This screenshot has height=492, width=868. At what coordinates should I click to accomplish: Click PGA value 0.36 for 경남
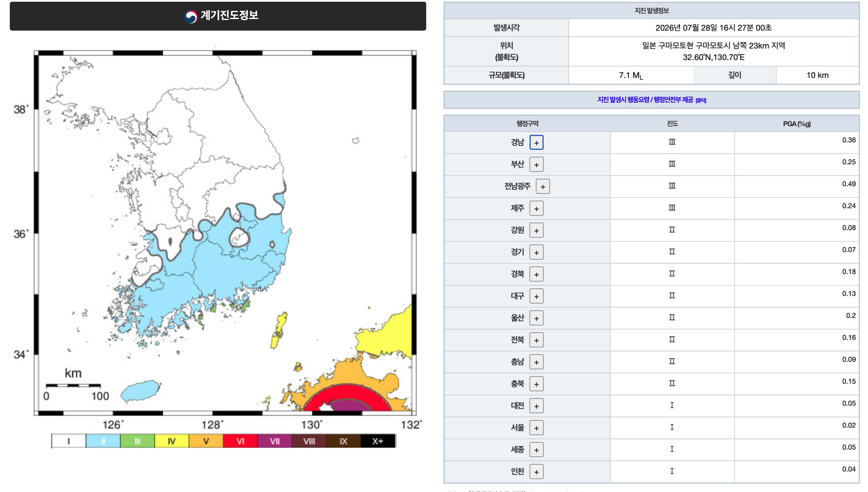tap(848, 140)
